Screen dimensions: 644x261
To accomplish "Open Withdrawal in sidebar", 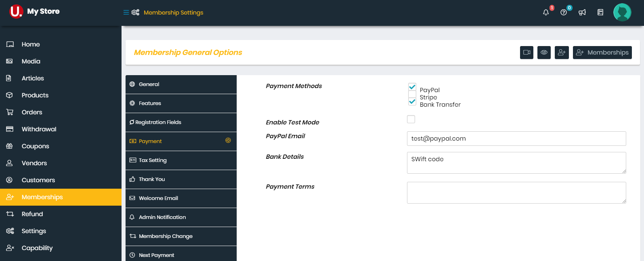I will [61, 129].
